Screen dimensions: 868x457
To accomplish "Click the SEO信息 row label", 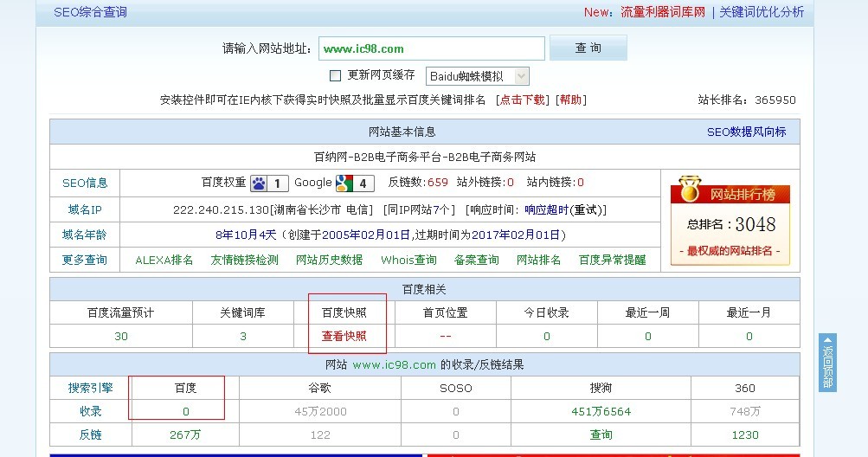I will 85,183.
